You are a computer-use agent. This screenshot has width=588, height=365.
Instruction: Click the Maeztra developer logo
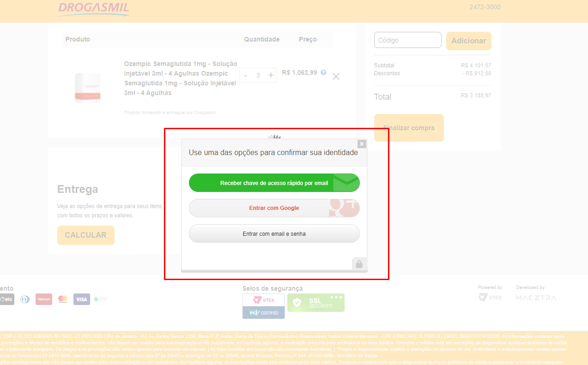(x=536, y=298)
